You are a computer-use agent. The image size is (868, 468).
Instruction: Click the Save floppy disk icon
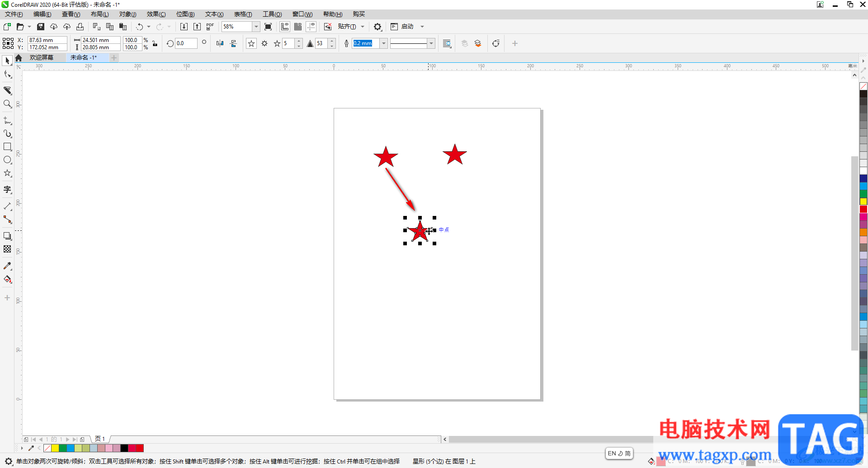41,27
